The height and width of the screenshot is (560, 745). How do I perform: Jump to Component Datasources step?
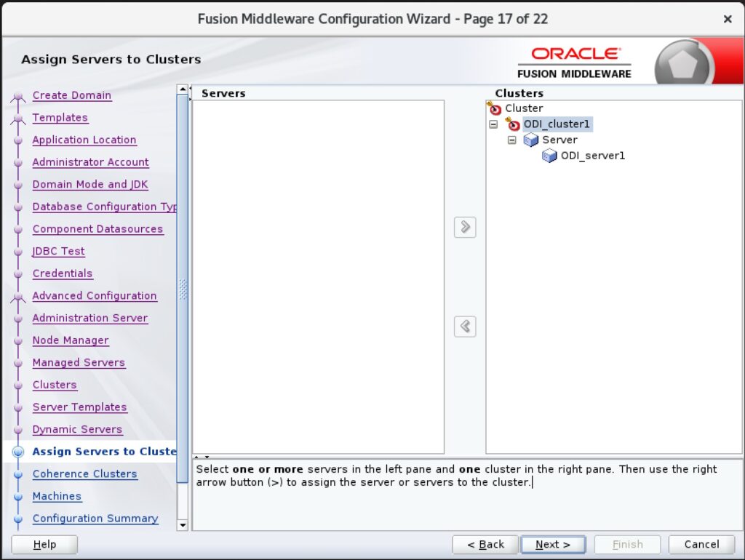click(x=97, y=229)
